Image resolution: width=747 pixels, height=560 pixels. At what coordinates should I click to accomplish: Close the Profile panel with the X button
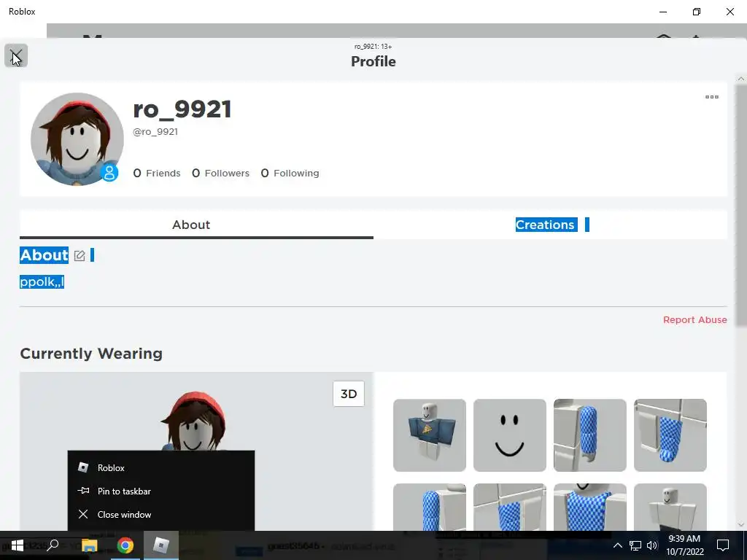point(16,55)
